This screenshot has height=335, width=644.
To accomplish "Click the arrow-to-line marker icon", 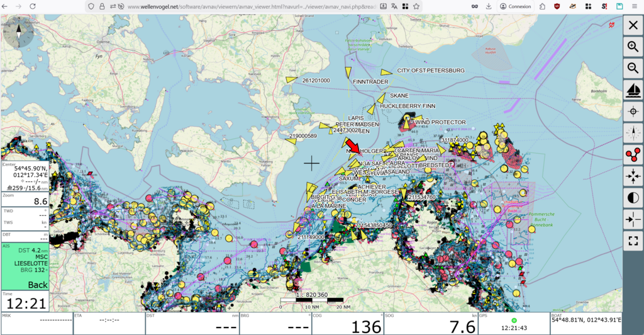I will point(633,220).
